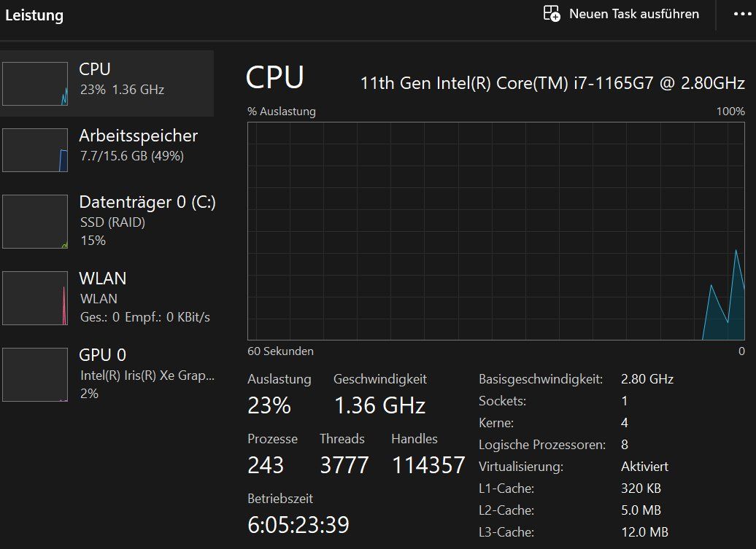Click the GPU 0 mini graph thumbnail
The height and width of the screenshot is (549, 756).
pos(35,375)
